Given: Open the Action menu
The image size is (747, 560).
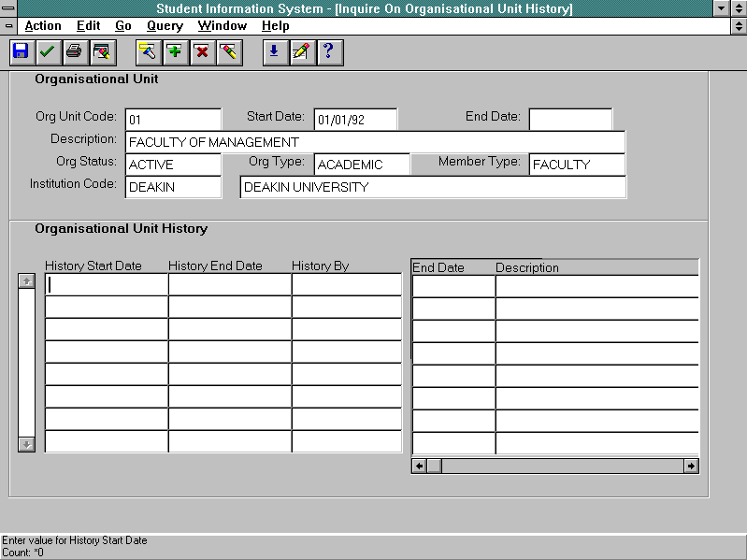Looking at the screenshot, I should click(x=43, y=26).
